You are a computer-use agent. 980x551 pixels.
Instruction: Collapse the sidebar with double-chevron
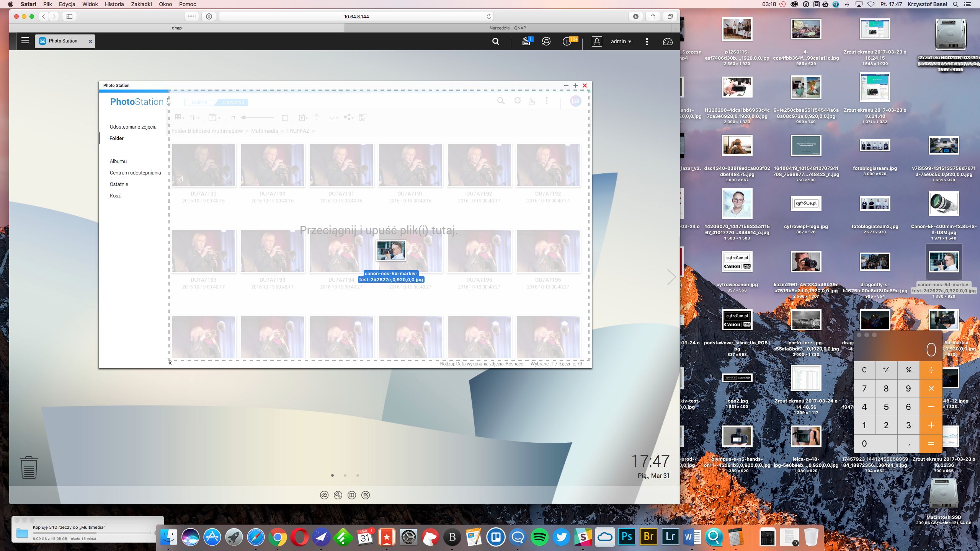[x=170, y=363]
